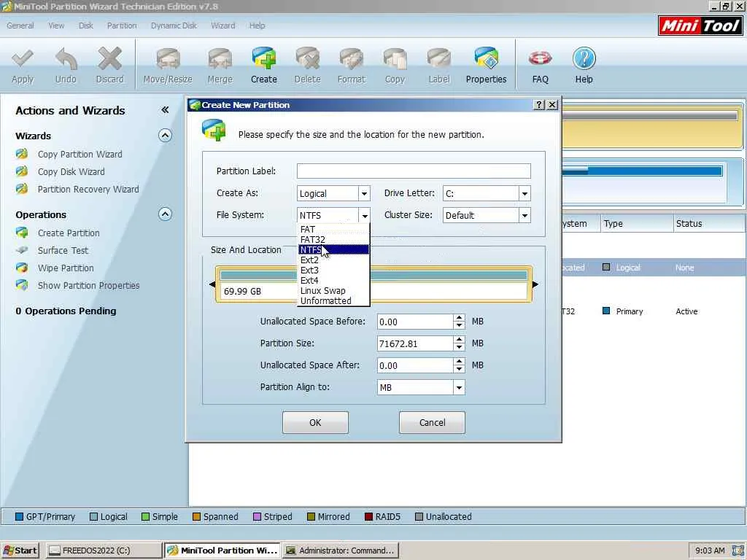Open the Wizard menu
The height and width of the screenshot is (560, 747).
(223, 26)
